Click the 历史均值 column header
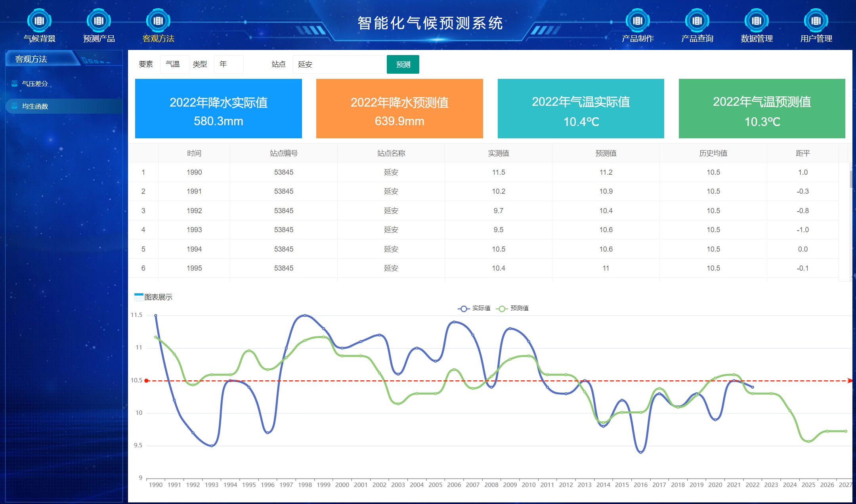 713,153
